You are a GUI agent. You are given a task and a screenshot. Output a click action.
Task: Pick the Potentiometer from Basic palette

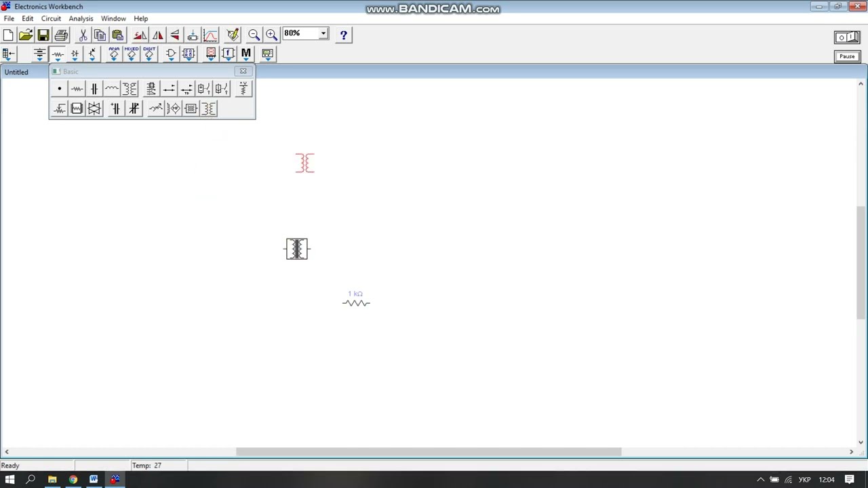(60, 108)
